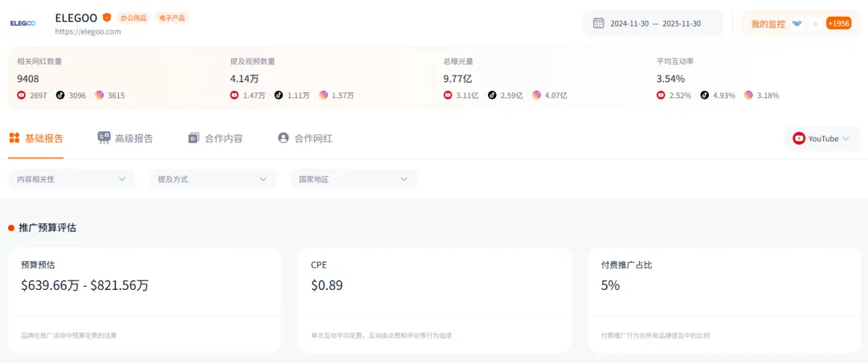This screenshot has height=363, width=868.
Task: Open the calendar icon in date picker
Action: [x=599, y=23]
